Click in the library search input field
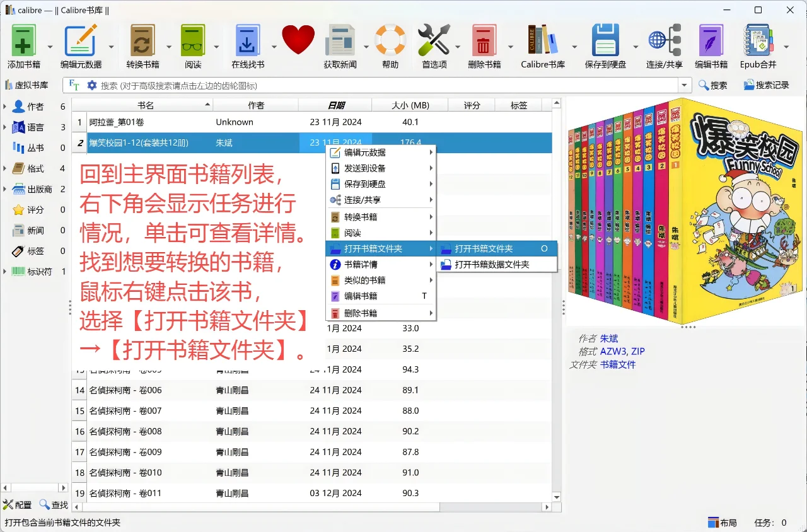The image size is (807, 532). (x=388, y=85)
